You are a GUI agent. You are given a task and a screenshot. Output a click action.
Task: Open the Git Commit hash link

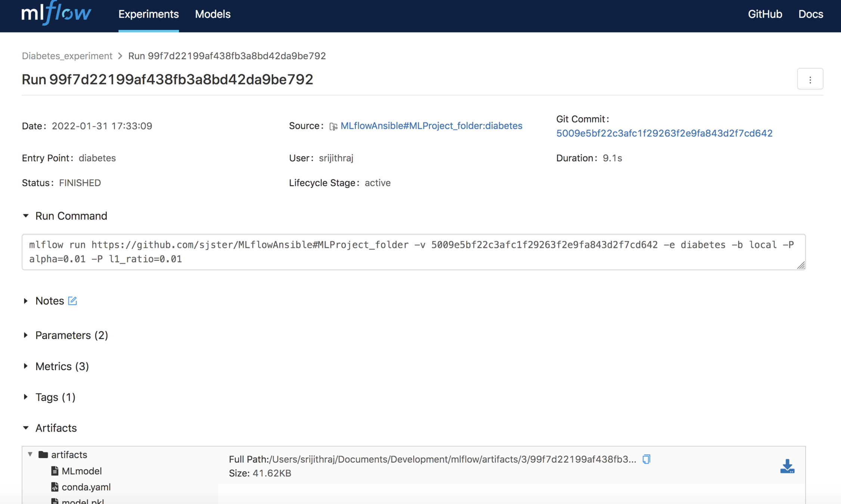[664, 133]
